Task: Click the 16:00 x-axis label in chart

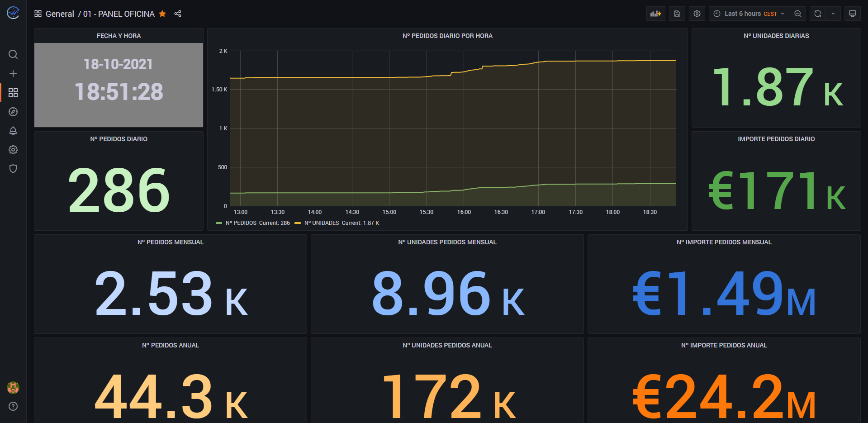Action: coord(464,212)
